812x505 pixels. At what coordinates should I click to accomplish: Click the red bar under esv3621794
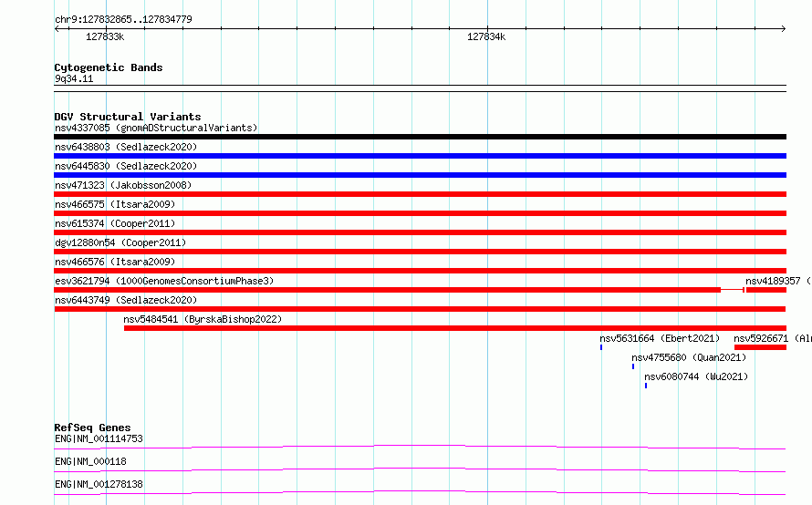click(388, 290)
